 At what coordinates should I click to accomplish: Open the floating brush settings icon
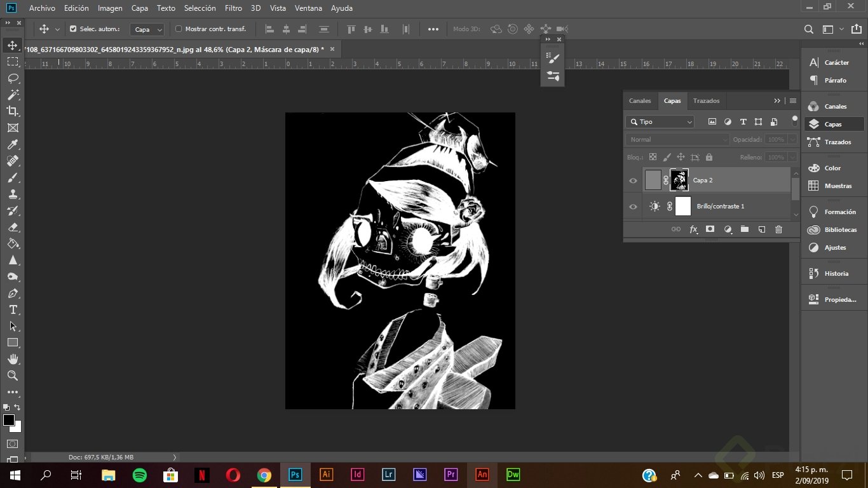pos(553,58)
